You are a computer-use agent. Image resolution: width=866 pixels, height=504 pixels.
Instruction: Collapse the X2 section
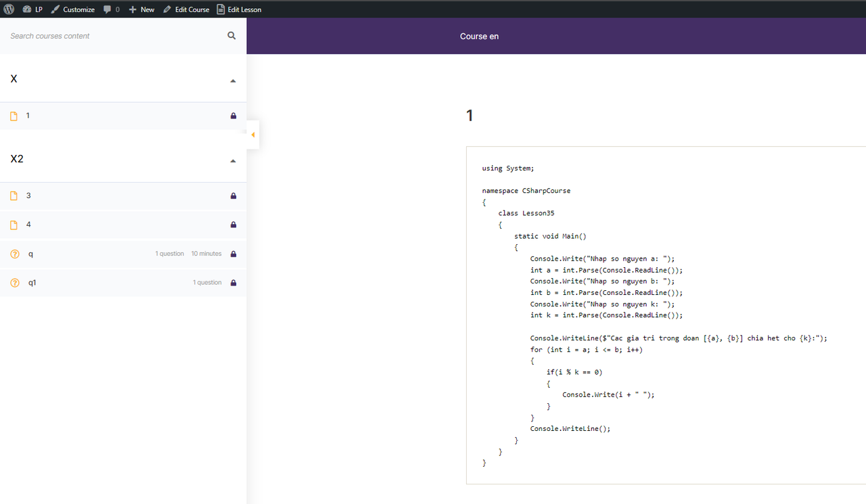[x=233, y=161]
